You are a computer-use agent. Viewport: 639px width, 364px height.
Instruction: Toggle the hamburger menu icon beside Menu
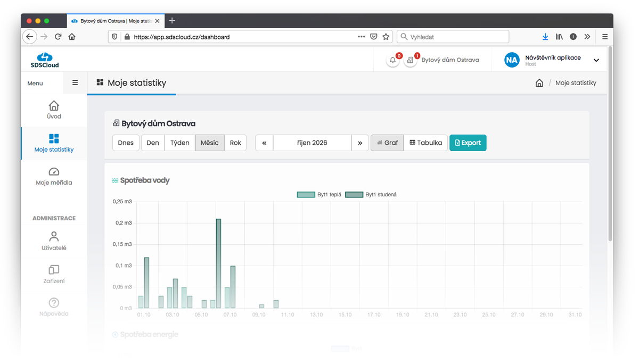pyautogui.click(x=75, y=83)
